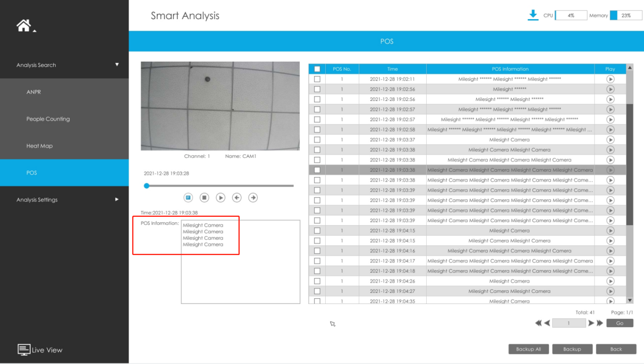This screenshot has height=364, width=644.
Task: Step to the next POS record arrow
Action: (x=253, y=198)
